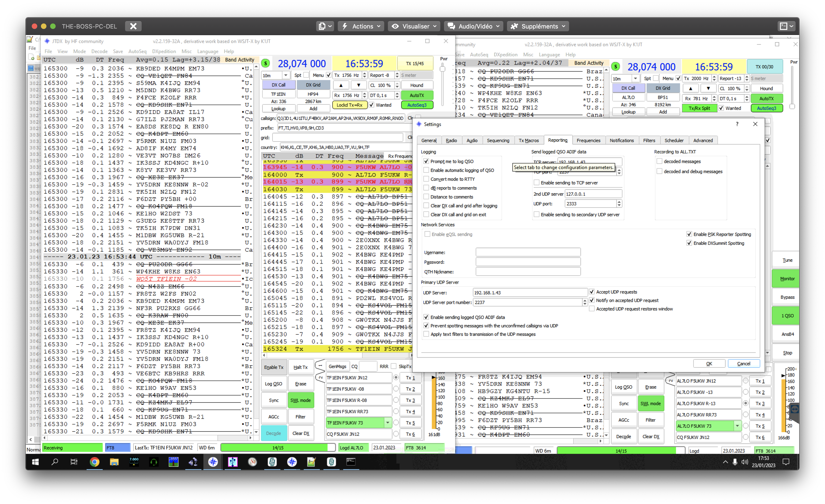Open the green headset app in taskbar
Screen dimensions: 825x504
coord(154,462)
